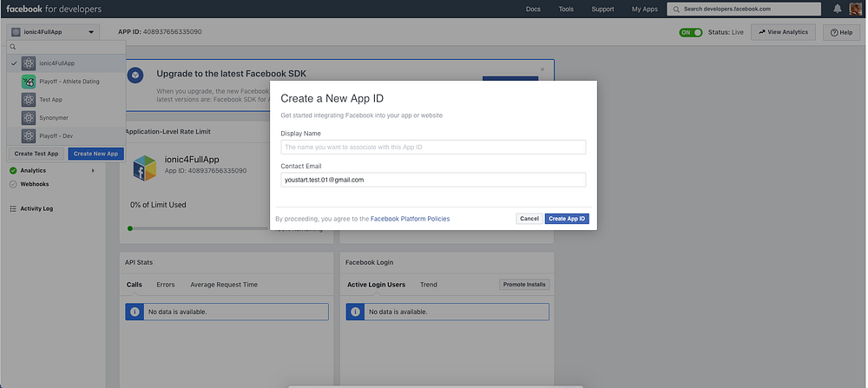868x388 pixels.
Task: Open the Tools menu
Action: (566, 9)
